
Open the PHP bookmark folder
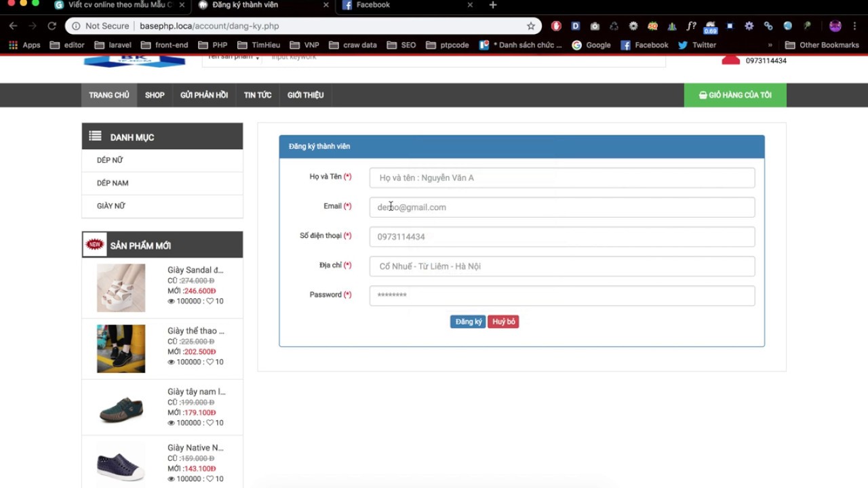(x=213, y=45)
